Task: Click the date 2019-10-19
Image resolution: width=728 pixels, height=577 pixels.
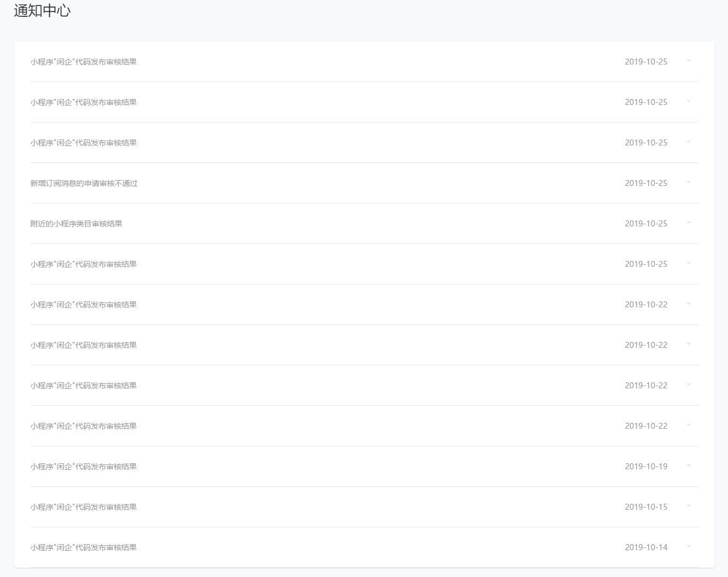Action: coord(646,467)
